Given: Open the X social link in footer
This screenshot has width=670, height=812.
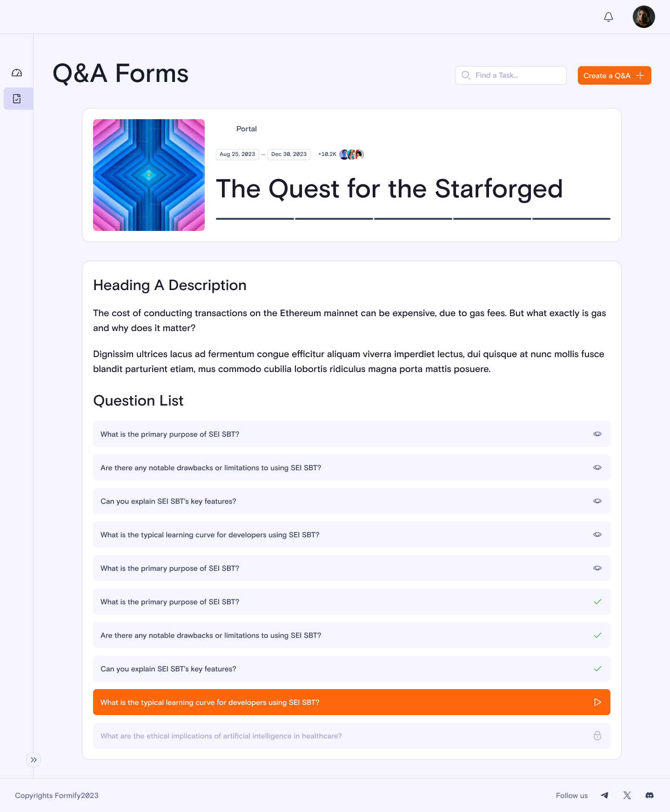Looking at the screenshot, I should tap(627, 795).
